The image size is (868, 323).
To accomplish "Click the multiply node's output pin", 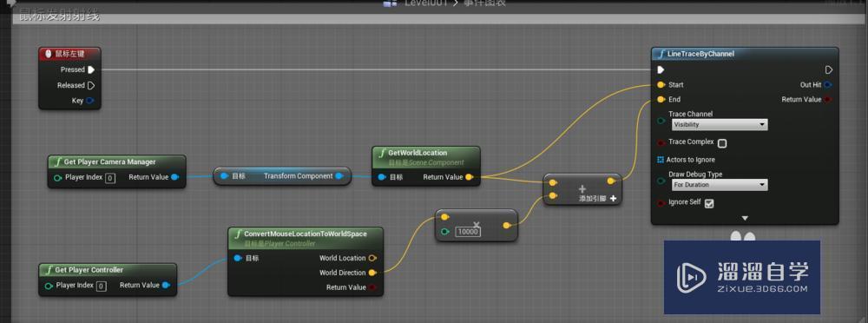I will click(507, 226).
